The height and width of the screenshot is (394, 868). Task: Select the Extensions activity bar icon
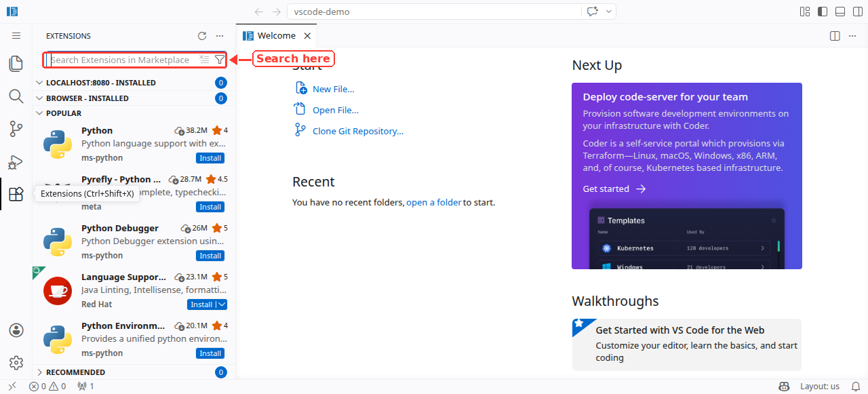coord(16,194)
